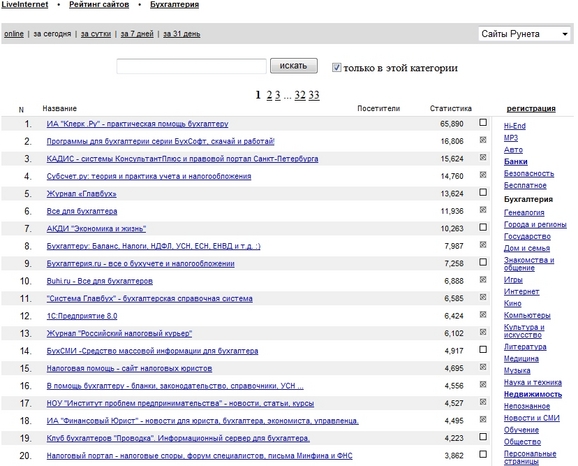Open statistics icon for Система Главбух row
Screen dimensions: 578x466
point(483,297)
